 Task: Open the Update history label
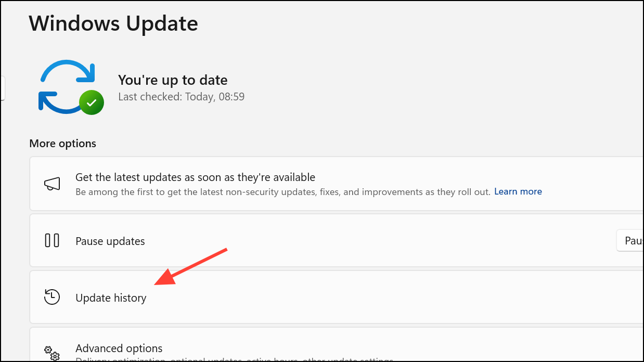click(111, 298)
